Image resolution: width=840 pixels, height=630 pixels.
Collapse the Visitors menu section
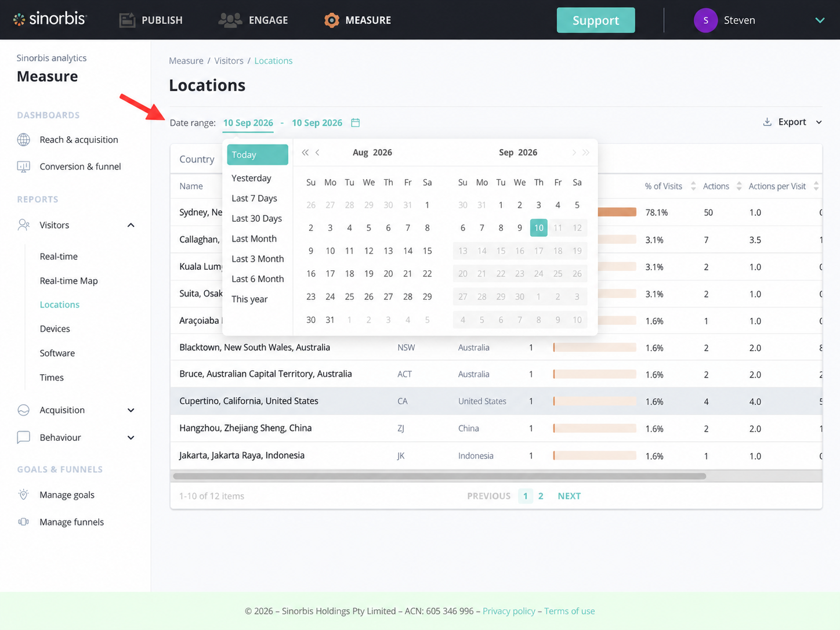[x=131, y=225]
